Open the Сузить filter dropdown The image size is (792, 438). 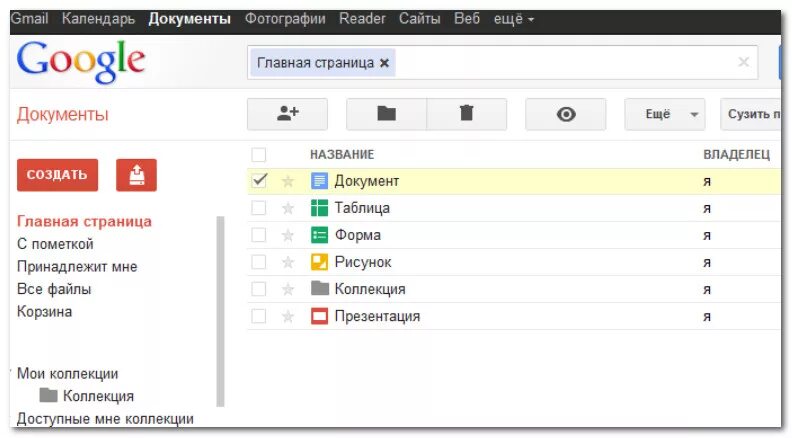(x=751, y=114)
